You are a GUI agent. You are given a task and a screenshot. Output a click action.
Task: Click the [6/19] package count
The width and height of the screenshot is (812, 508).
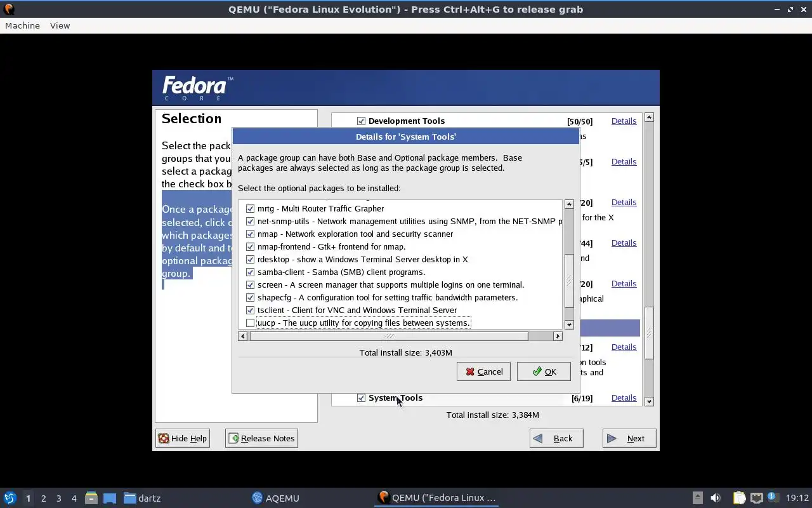click(x=582, y=398)
